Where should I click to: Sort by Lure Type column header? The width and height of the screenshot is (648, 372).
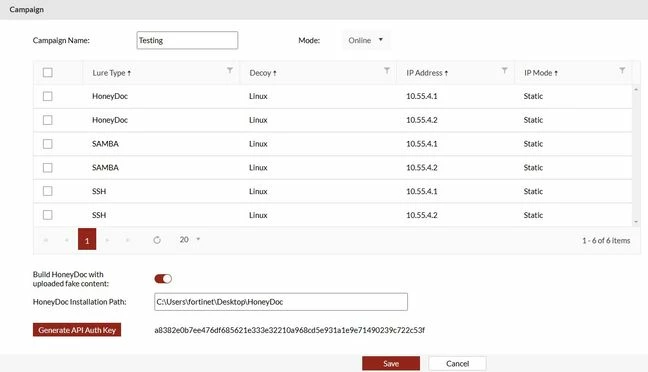tap(112, 73)
